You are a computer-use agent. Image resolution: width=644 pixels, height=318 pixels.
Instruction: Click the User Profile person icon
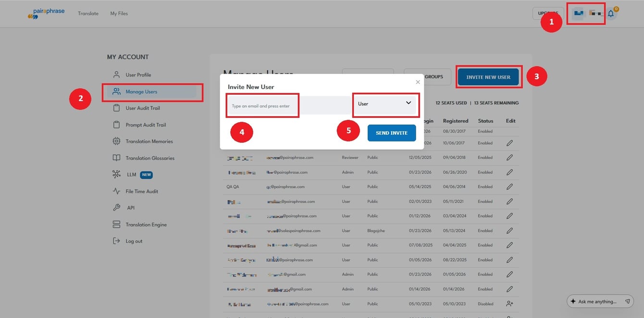[x=116, y=75]
